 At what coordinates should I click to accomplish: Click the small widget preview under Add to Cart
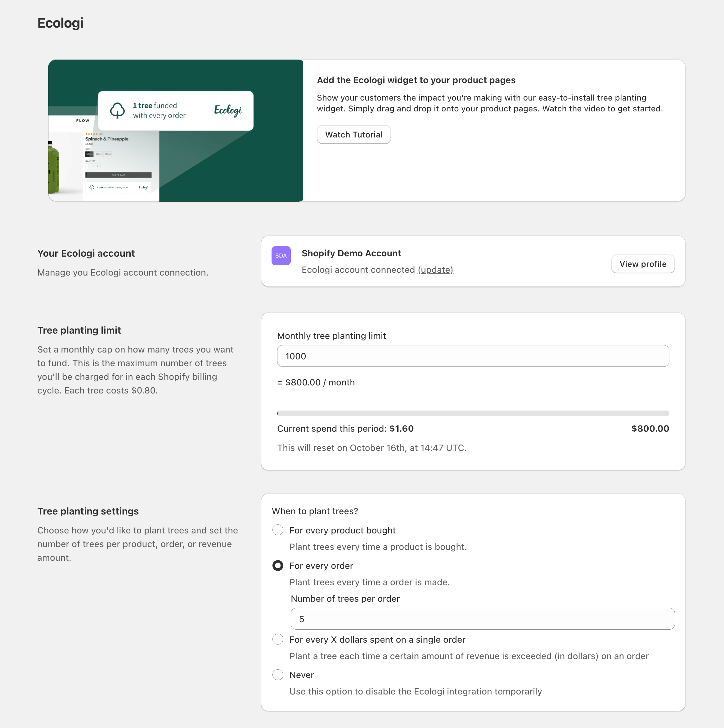[x=118, y=187]
